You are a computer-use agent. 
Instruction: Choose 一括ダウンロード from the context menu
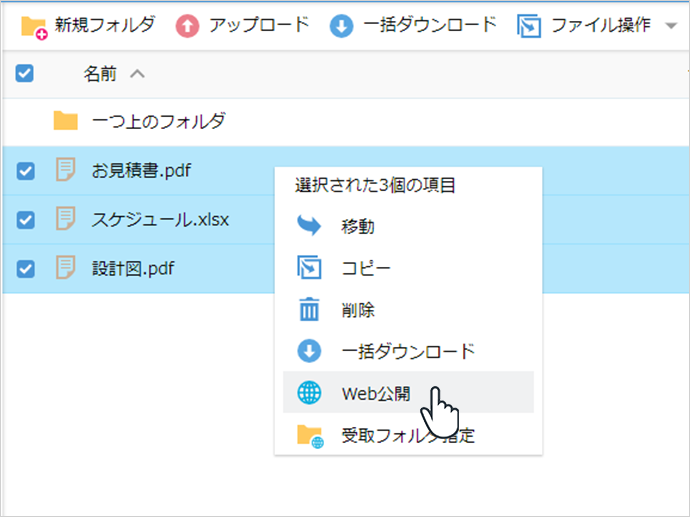[408, 351]
